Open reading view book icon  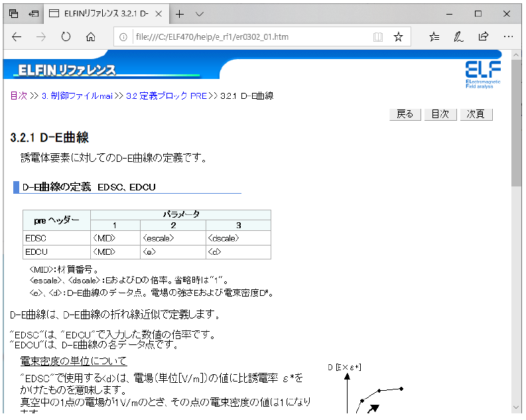coord(378,37)
